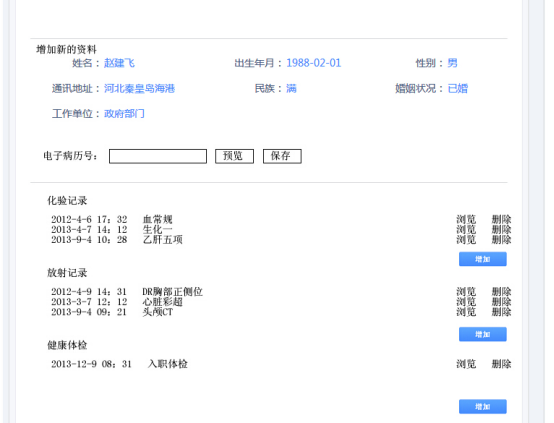Add a new 放射记录 entry
The image size is (554, 423).
483,334
